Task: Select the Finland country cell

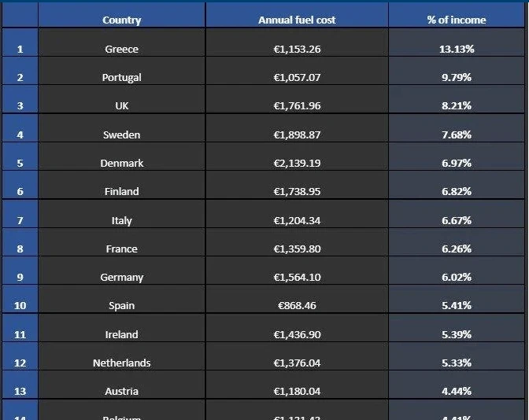Action: (121, 191)
